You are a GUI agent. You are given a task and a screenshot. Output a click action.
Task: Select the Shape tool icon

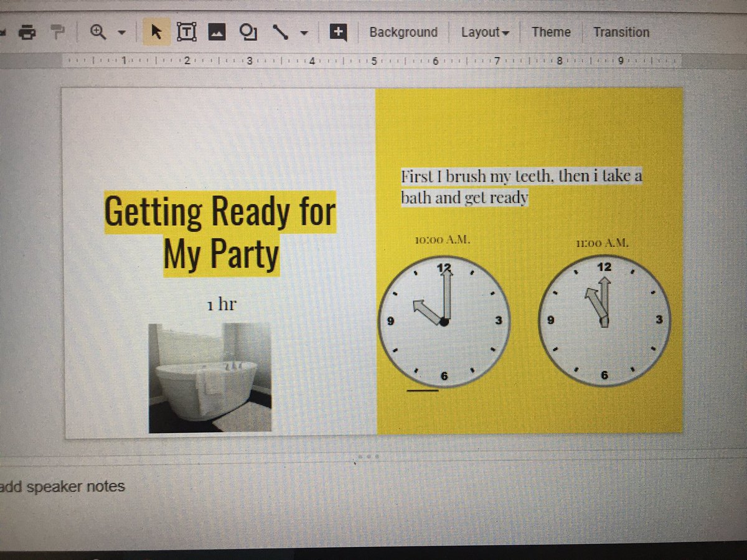pyautogui.click(x=249, y=32)
